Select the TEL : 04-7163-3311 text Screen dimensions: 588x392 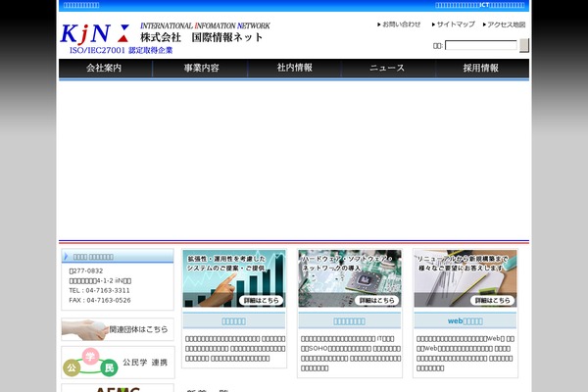click(99, 290)
